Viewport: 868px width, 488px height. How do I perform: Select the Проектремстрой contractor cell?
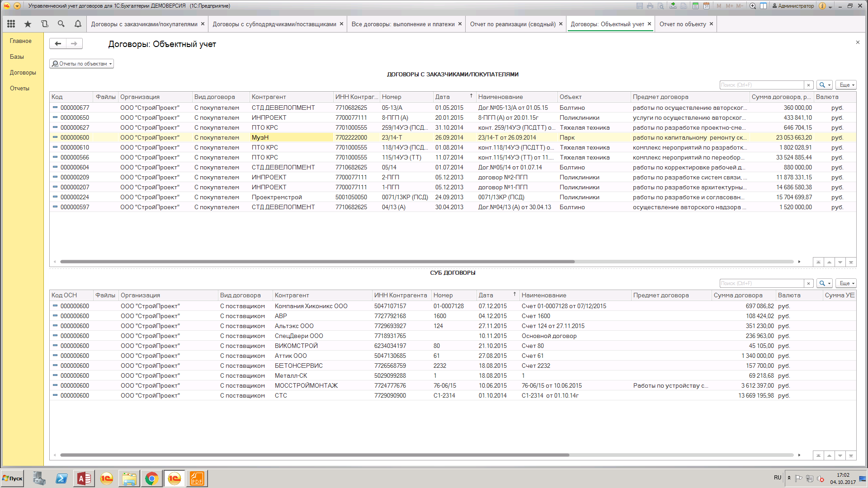click(x=291, y=197)
